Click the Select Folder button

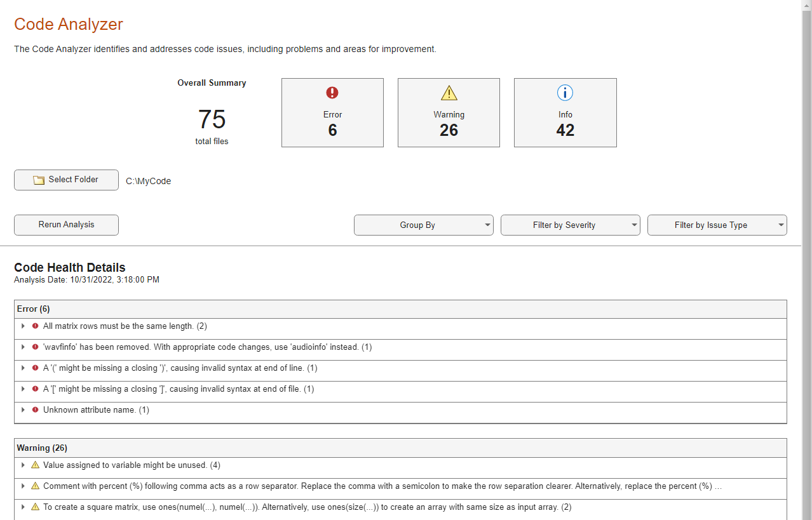[66, 180]
